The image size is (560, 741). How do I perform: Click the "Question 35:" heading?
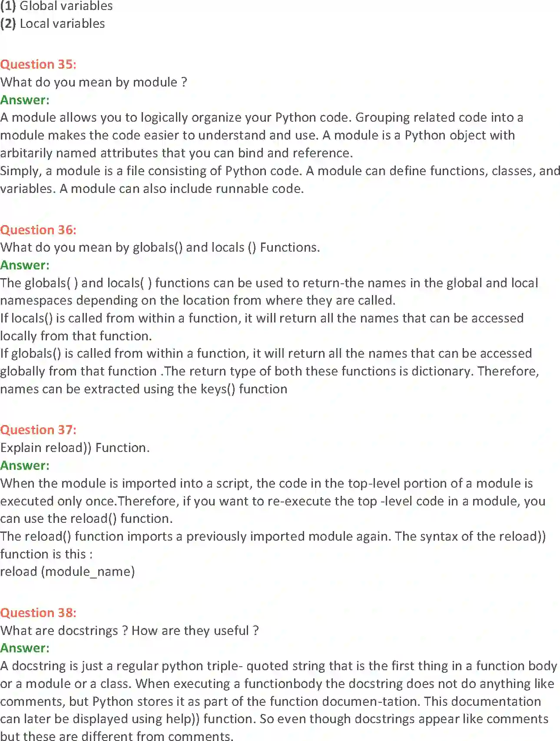pos(38,64)
